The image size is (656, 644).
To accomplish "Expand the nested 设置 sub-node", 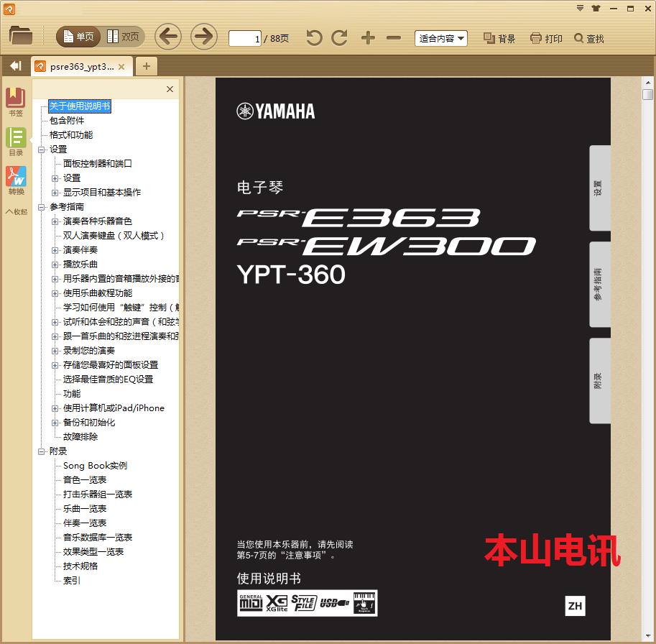I will [x=55, y=178].
